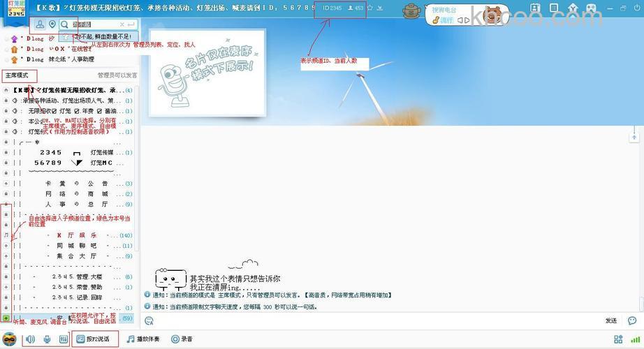Open the 承接各种活动 subchannel row

click(68, 101)
